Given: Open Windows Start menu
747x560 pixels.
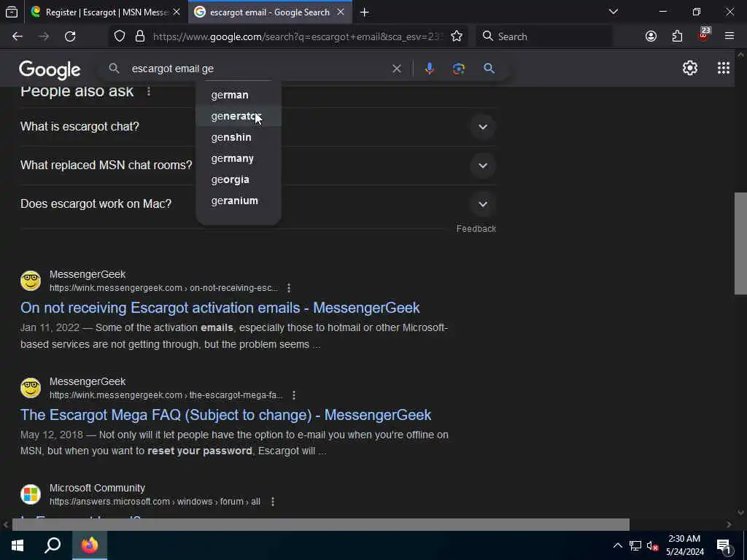Looking at the screenshot, I should coord(18,545).
